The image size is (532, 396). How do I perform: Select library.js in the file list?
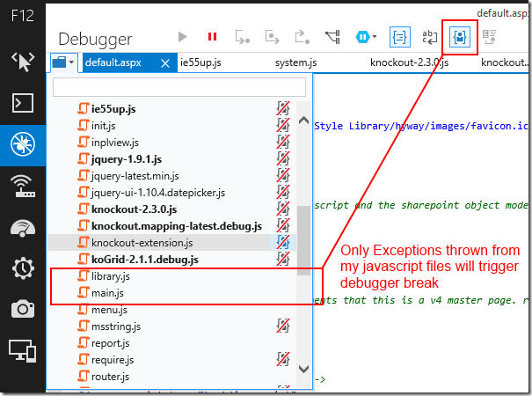(111, 276)
